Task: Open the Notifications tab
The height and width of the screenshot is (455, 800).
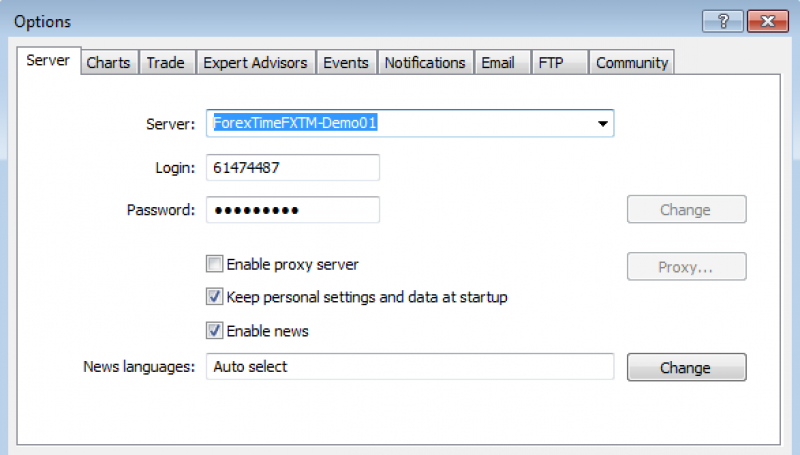Action: pos(425,63)
